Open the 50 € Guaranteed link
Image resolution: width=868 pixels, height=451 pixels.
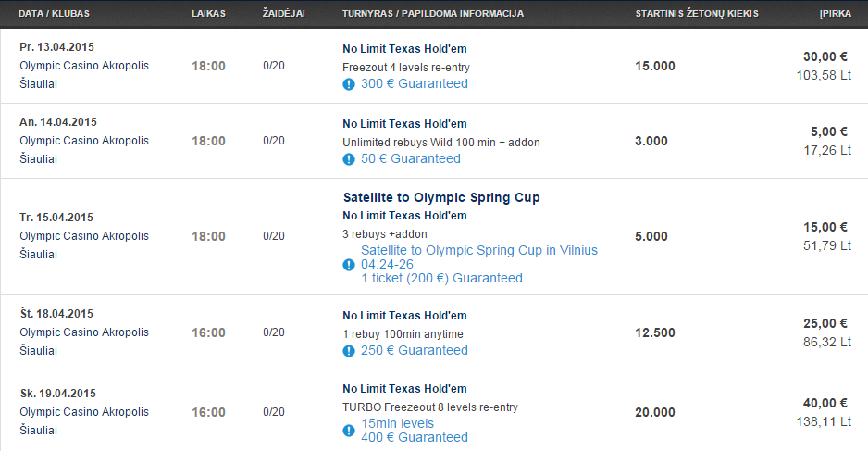[x=411, y=158]
